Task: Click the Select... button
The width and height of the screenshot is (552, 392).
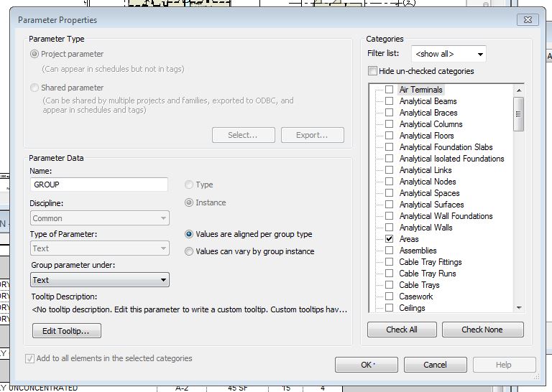Action: [243, 135]
